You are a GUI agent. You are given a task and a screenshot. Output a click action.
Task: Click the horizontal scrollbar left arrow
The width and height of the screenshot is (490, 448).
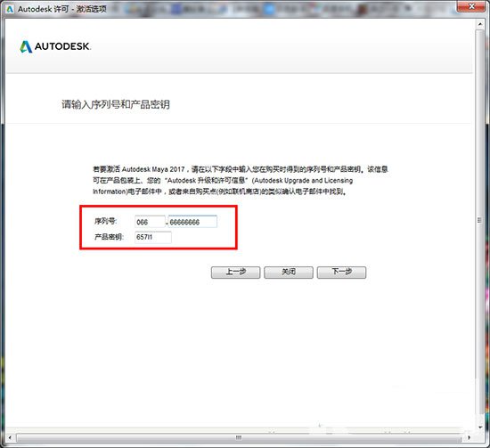pos(11,437)
